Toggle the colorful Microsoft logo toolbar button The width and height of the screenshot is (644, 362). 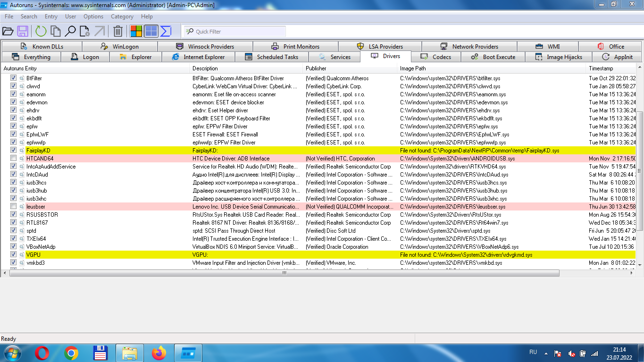coord(136,32)
